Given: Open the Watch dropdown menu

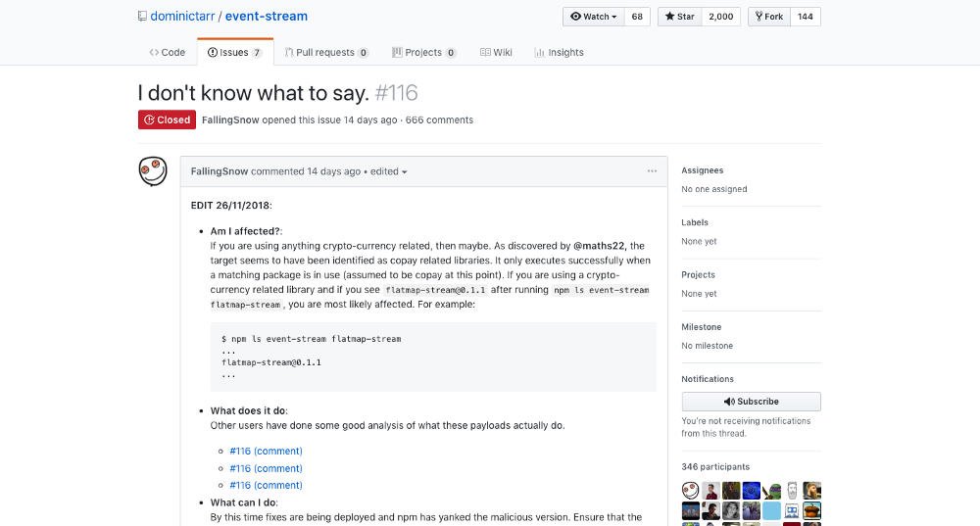Looking at the screenshot, I should [594, 17].
